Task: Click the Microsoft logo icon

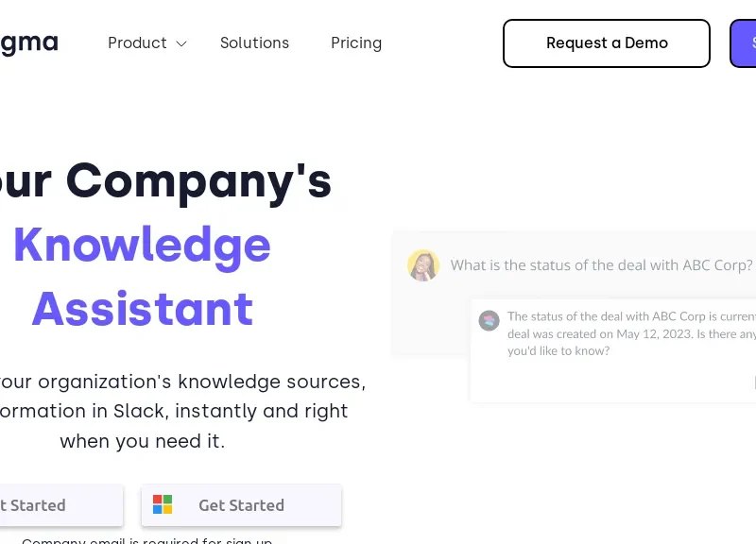Action: pyautogui.click(x=163, y=505)
